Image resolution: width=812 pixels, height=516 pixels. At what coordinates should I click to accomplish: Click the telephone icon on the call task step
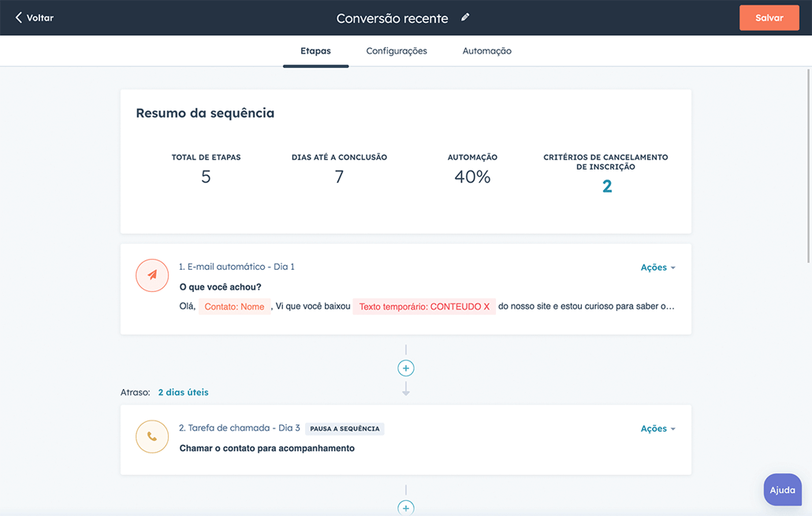coord(151,436)
